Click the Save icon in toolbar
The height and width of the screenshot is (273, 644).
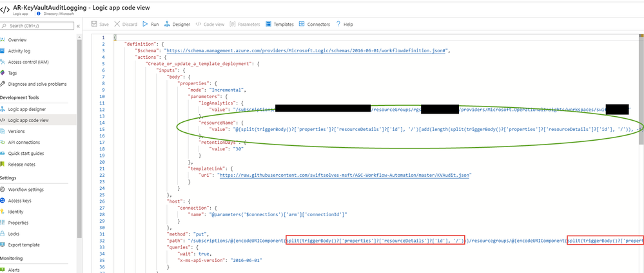(x=94, y=25)
